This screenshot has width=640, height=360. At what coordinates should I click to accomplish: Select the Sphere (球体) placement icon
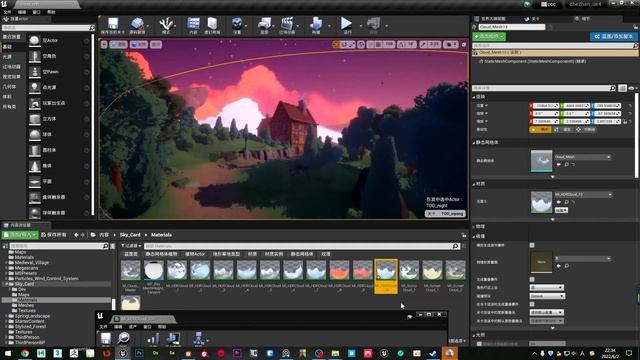pos(35,134)
